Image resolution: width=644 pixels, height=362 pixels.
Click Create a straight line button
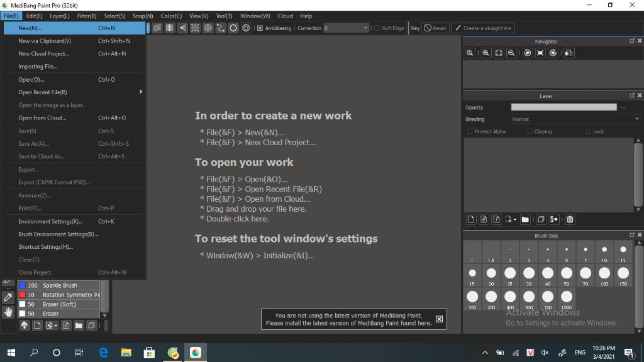click(484, 28)
